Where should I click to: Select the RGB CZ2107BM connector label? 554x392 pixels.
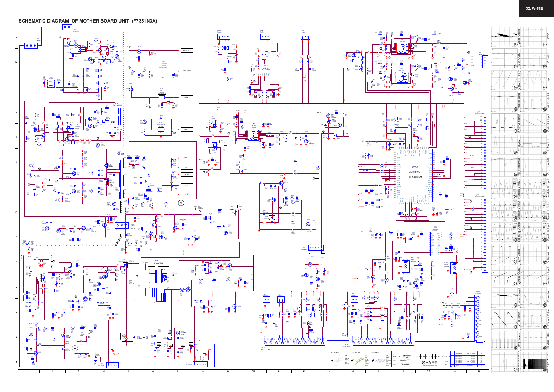(x=346, y=346)
